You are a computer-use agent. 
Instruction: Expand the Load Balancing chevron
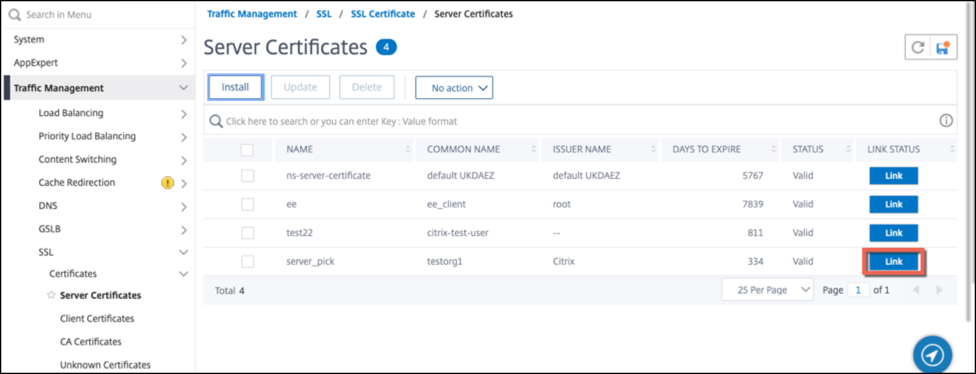point(183,114)
